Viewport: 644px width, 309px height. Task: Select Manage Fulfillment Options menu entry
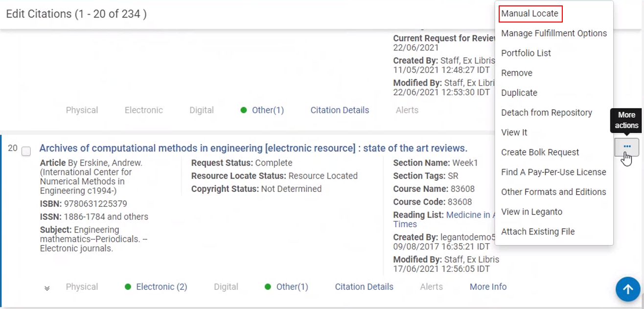[x=553, y=33]
